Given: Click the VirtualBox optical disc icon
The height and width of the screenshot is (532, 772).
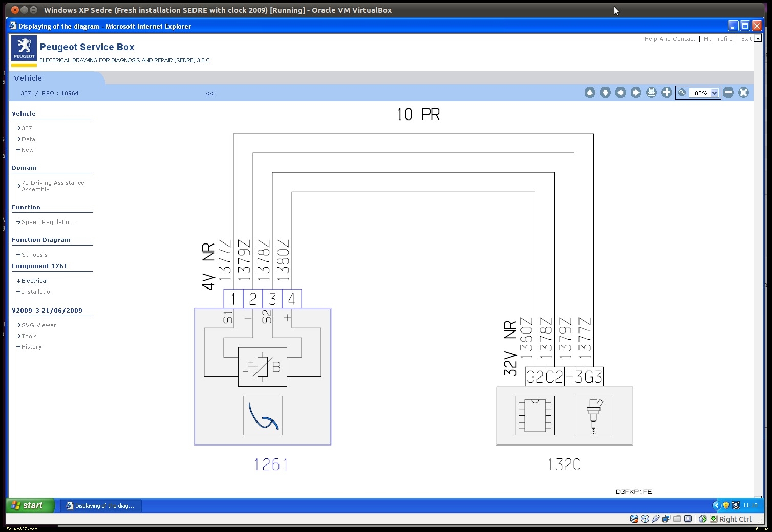Looking at the screenshot, I should (x=645, y=519).
